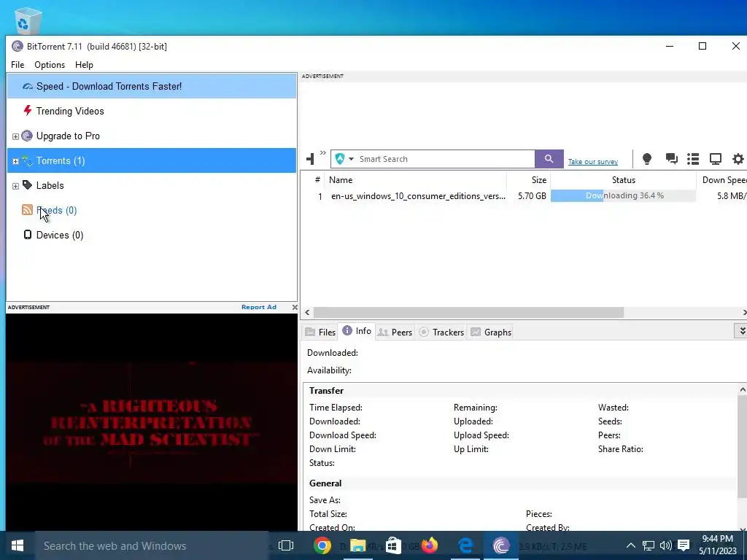Screen dimensions: 747x560
Task: Open preferences gear icon
Action: (738, 159)
